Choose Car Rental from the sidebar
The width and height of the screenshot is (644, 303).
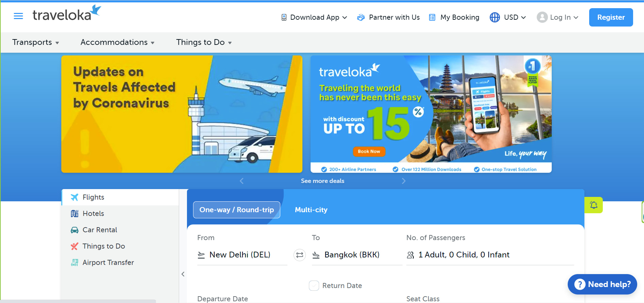coord(121,230)
